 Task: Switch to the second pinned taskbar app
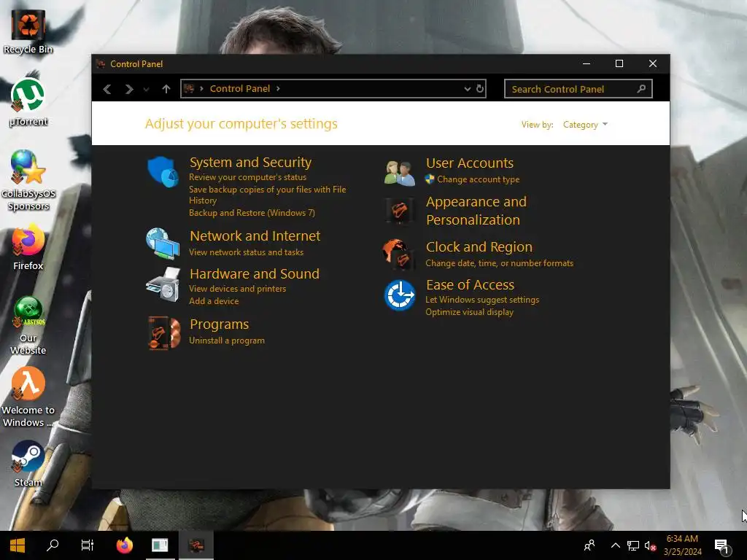pos(160,545)
